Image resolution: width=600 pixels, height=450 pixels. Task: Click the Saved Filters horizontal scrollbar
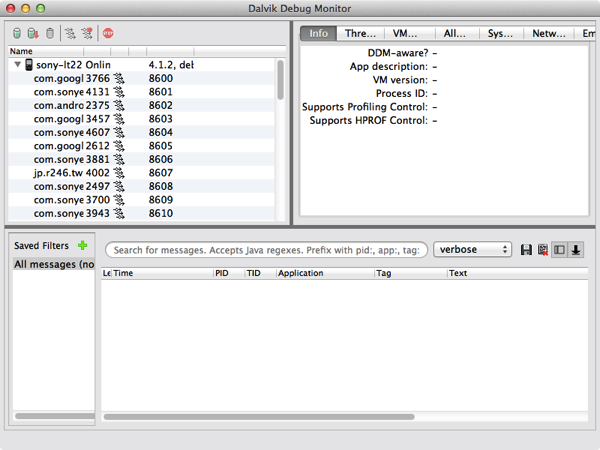pos(55,416)
